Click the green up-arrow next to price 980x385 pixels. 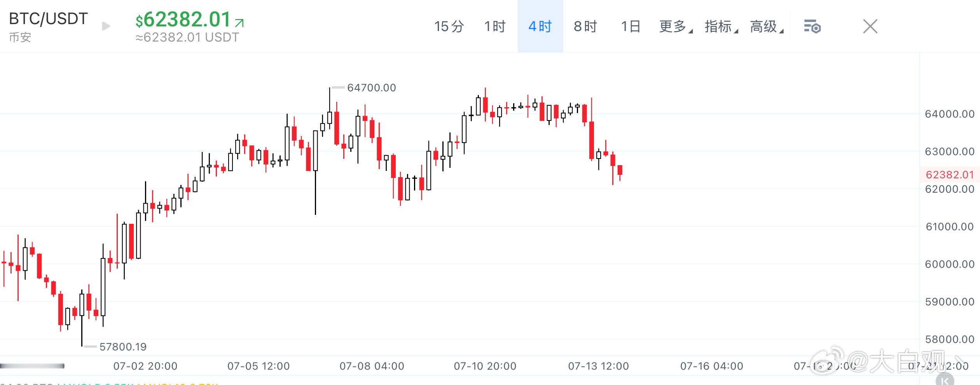[x=239, y=23]
